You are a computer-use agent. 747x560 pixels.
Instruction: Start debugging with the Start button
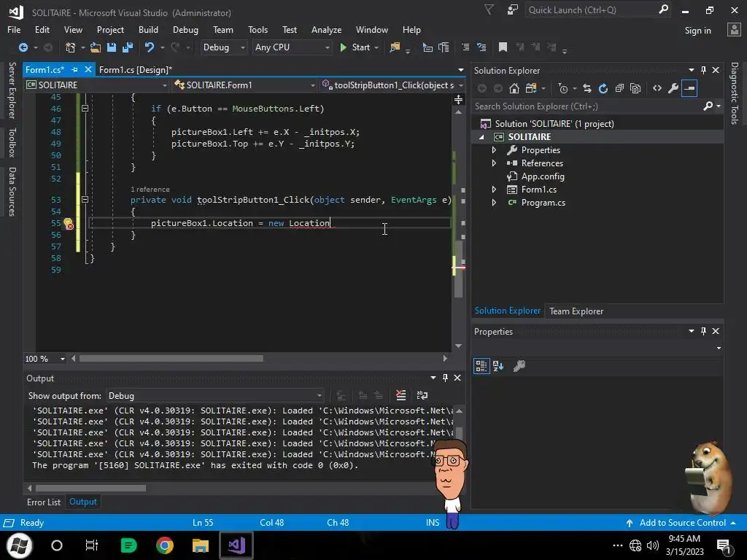pyautogui.click(x=355, y=47)
